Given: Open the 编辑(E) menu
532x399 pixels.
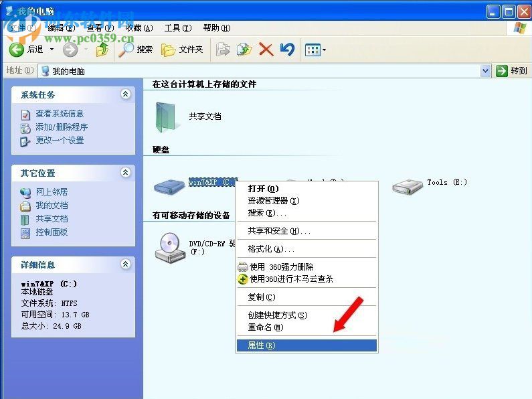Looking at the screenshot, I should click(x=62, y=28).
